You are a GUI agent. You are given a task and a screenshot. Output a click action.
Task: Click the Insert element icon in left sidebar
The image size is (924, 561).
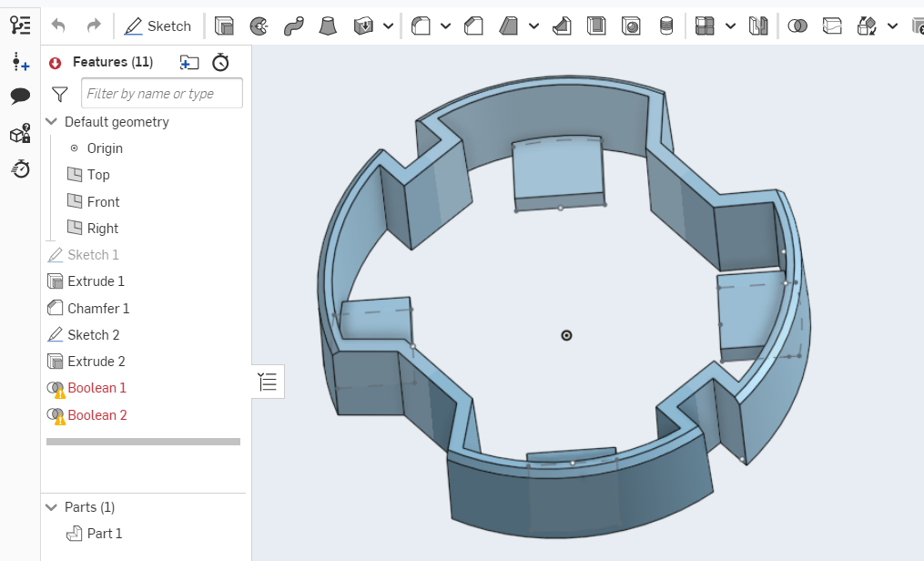[x=20, y=61]
